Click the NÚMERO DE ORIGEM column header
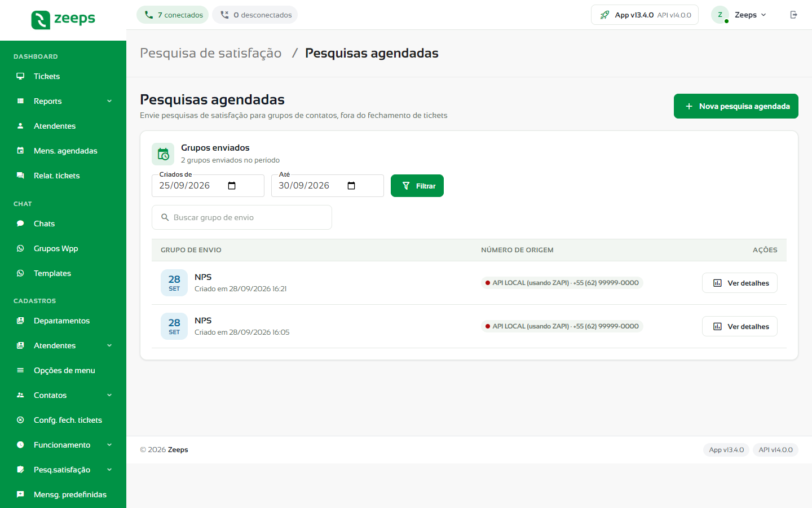The height and width of the screenshot is (508, 812). 517,250
